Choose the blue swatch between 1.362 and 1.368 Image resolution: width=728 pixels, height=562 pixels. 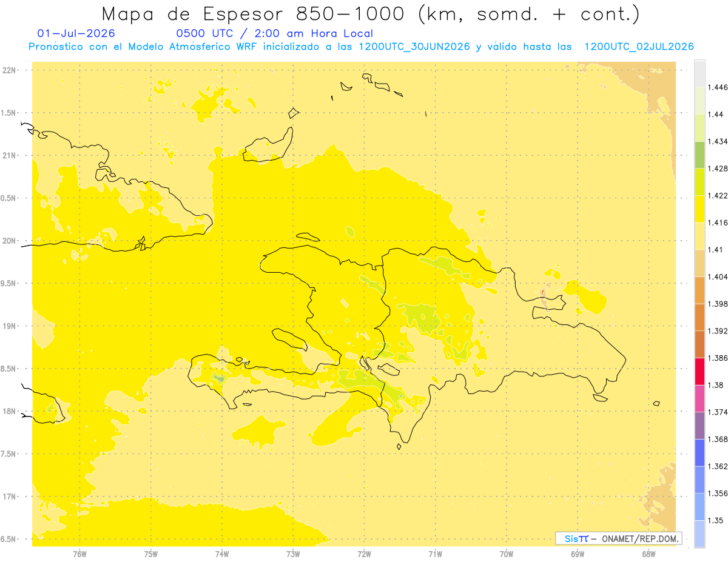click(700, 452)
